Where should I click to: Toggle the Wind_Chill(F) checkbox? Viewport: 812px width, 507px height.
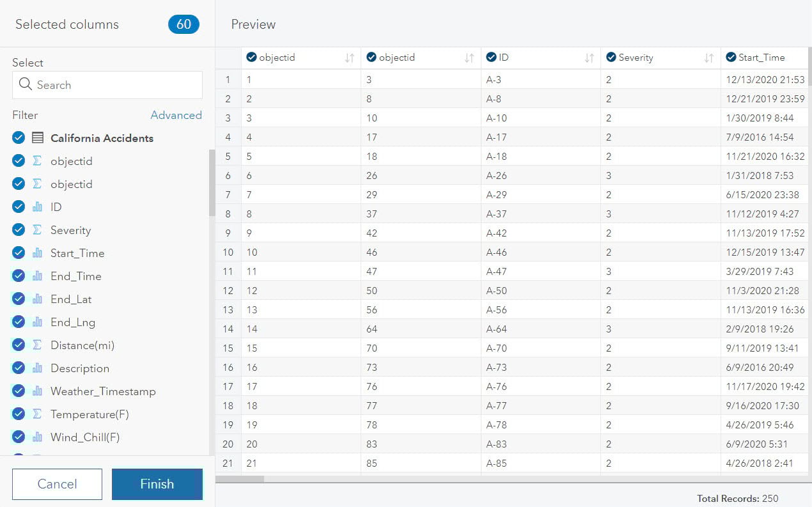tap(18, 437)
